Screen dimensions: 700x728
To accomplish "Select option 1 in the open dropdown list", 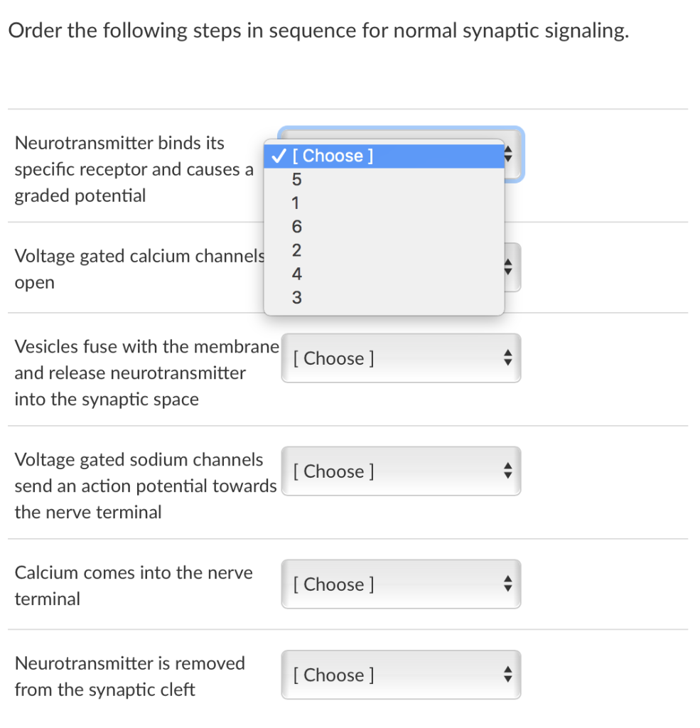I will click(x=296, y=203).
